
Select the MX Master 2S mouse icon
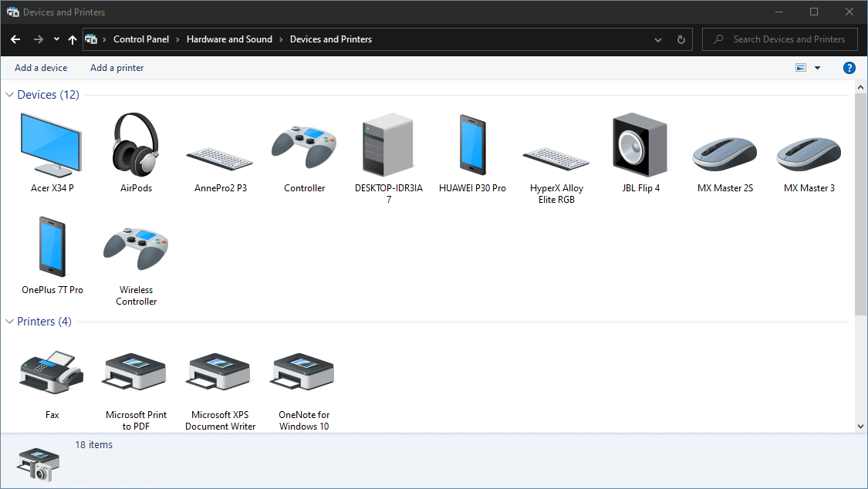[724, 154]
